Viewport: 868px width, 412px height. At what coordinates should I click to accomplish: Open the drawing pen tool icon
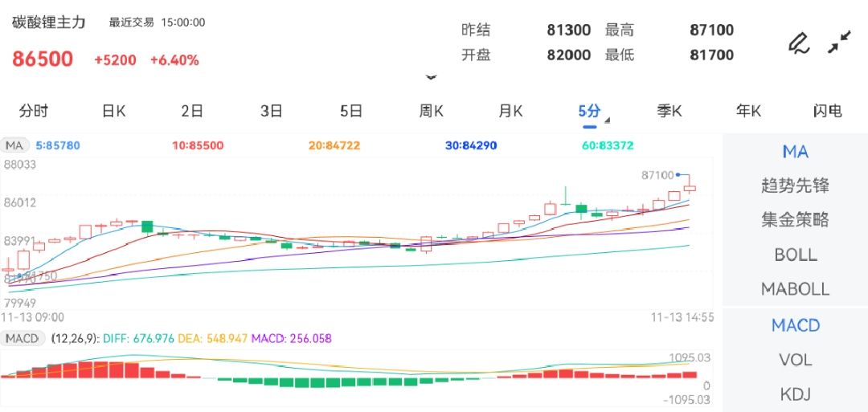[799, 43]
